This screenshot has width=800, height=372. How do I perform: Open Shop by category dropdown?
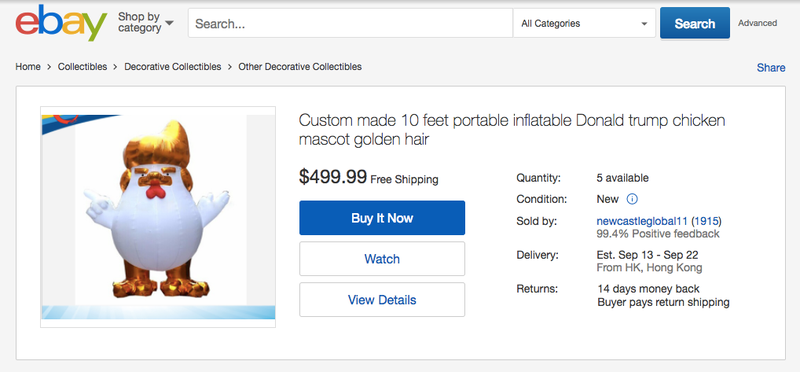pos(145,22)
